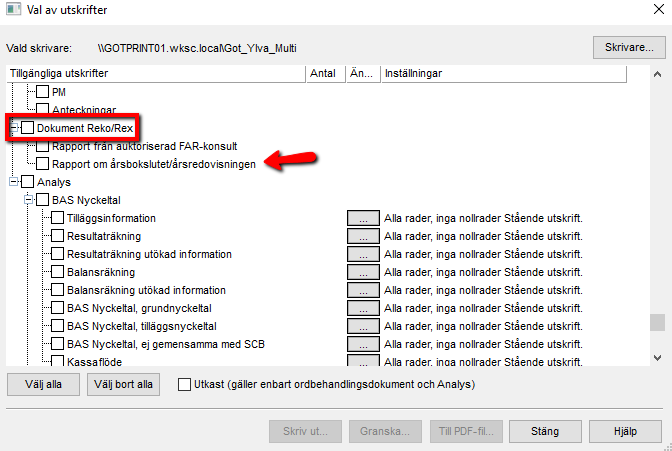Open settings button for Resultaträkning row
This screenshot has width=672, height=451.
(x=363, y=236)
